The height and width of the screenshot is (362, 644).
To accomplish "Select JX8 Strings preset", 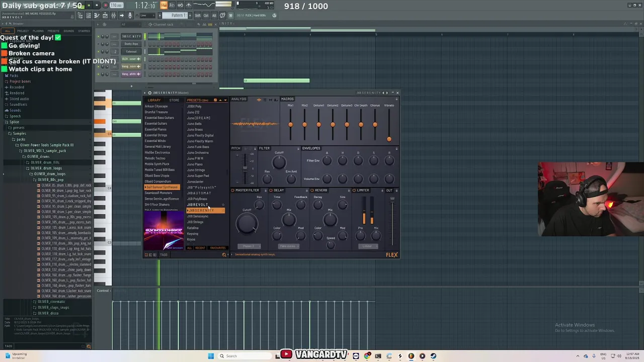I will click(x=195, y=222).
